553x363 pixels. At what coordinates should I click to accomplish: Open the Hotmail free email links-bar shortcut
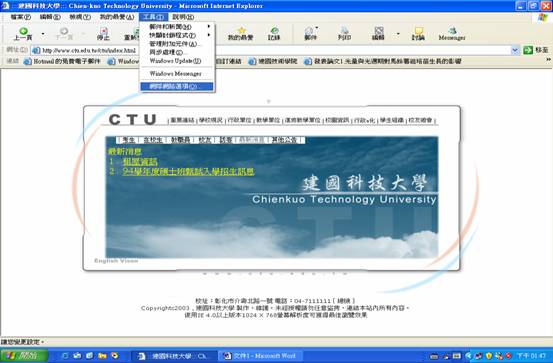62,61
